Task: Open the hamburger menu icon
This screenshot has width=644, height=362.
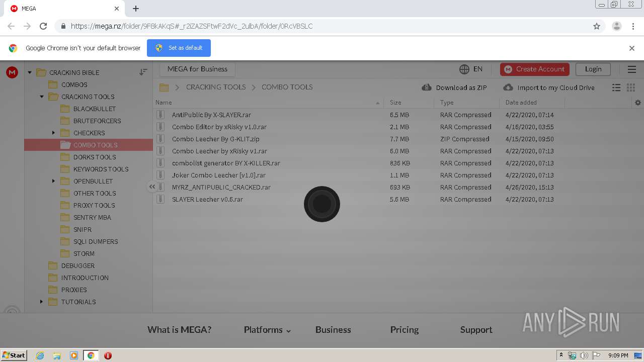Action: point(632,69)
